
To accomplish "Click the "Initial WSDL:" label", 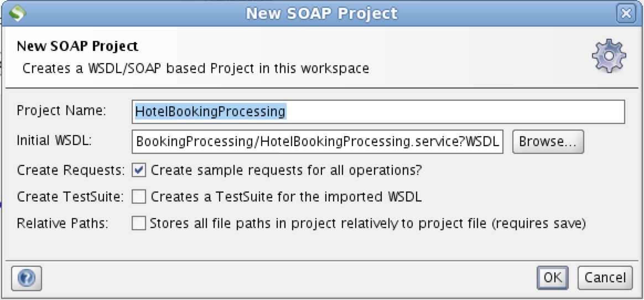I will click(54, 141).
